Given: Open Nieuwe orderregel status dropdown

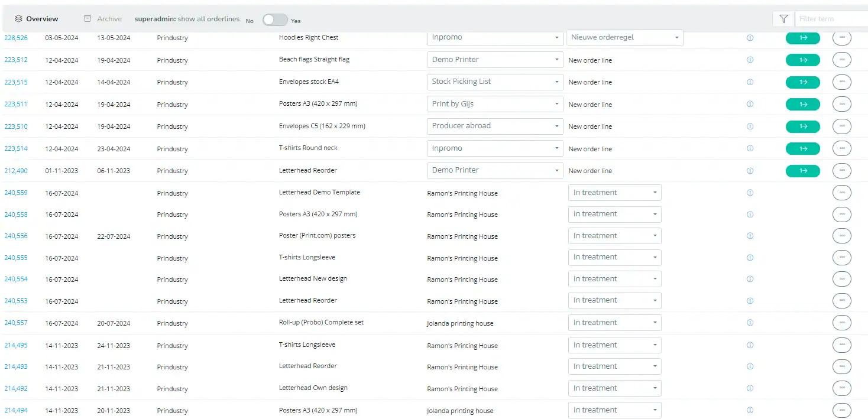Looking at the screenshot, I should [x=624, y=38].
